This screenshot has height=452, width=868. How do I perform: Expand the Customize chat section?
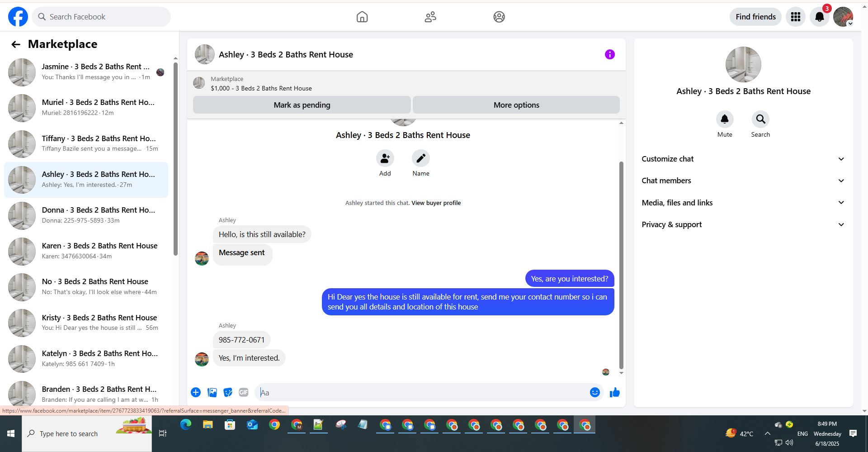tap(743, 159)
